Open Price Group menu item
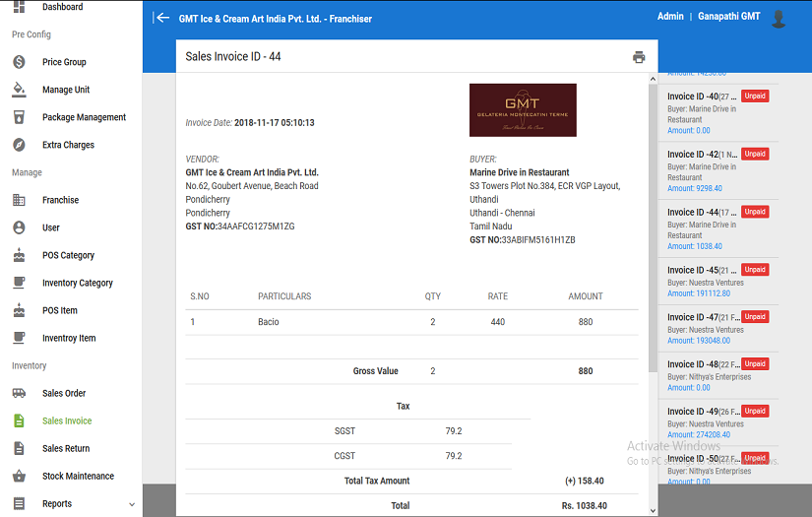812x517 pixels. [x=64, y=62]
